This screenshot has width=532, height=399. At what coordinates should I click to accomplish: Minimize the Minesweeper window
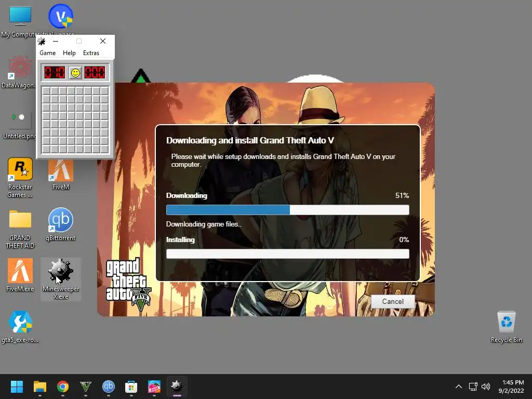[56, 42]
